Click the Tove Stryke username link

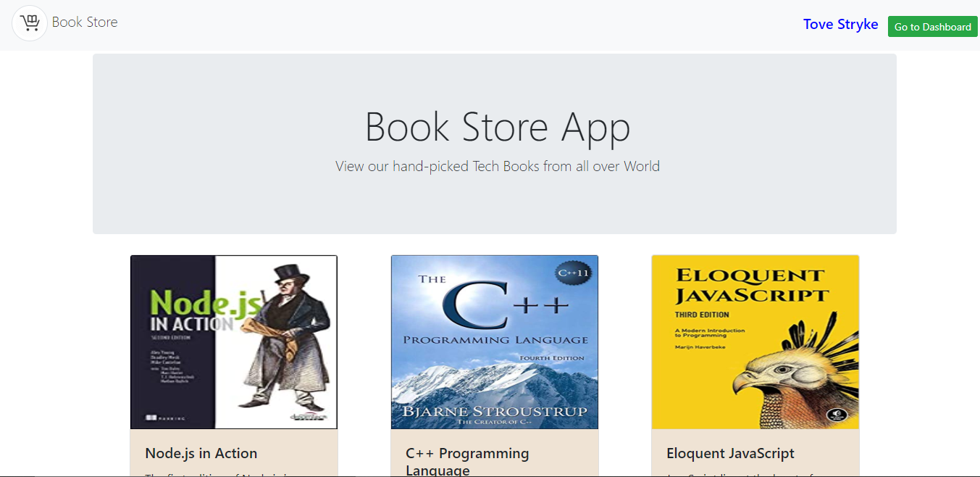tap(840, 25)
